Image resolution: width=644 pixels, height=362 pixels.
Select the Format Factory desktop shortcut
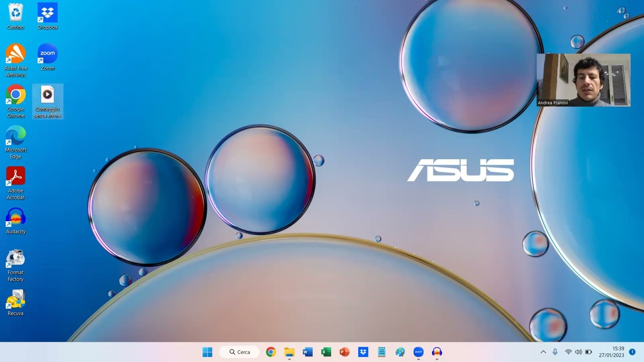tap(16, 265)
